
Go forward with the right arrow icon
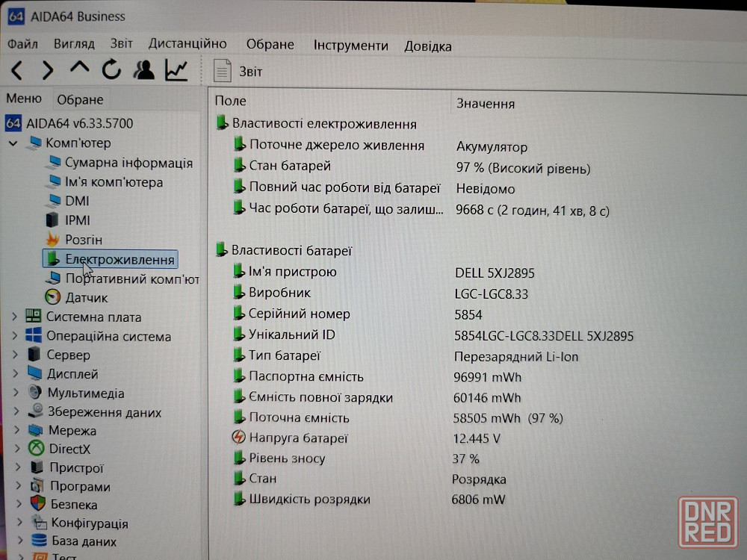tap(48, 70)
